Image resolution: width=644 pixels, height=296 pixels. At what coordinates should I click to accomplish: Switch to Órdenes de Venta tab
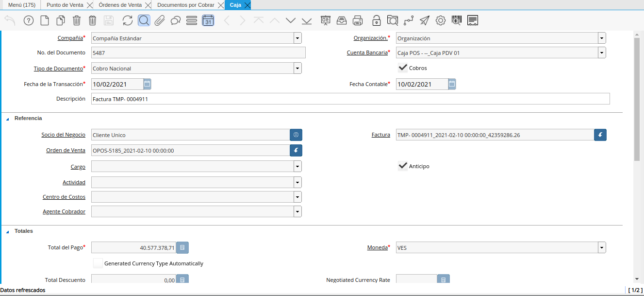coord(120,5)
